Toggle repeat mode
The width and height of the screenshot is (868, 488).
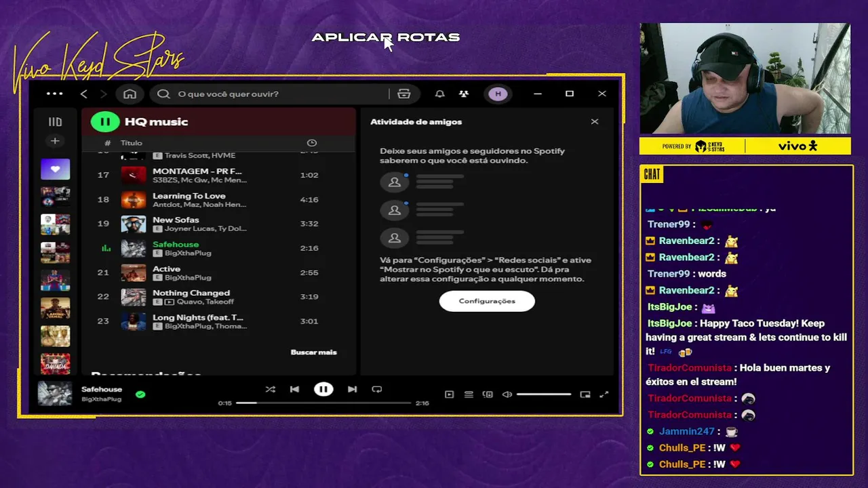point(377,389)
